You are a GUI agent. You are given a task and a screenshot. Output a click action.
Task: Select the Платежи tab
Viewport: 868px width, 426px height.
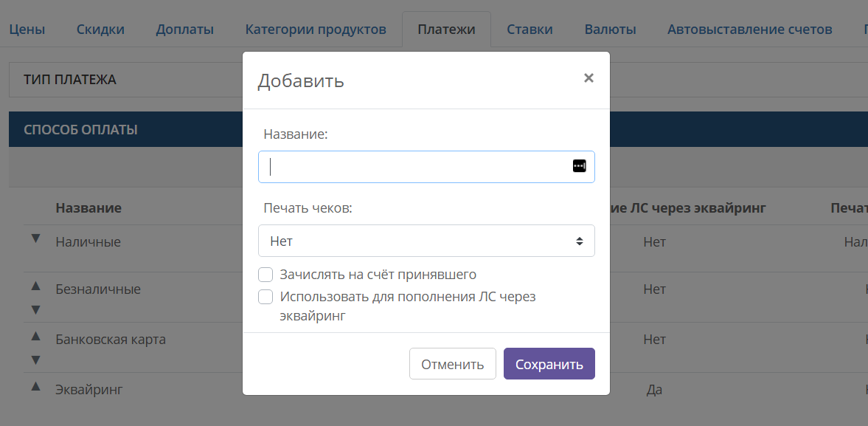pyautogui.click(x=446, y=30)
